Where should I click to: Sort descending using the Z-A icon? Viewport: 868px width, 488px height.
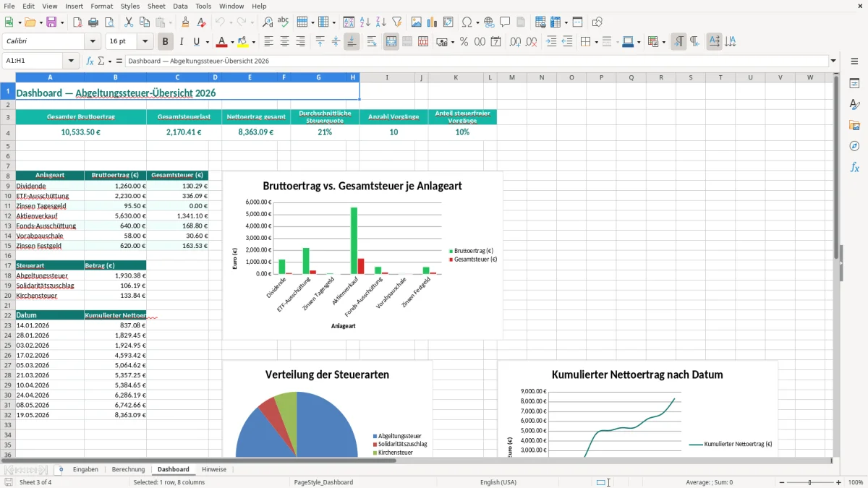coord(381,22)
